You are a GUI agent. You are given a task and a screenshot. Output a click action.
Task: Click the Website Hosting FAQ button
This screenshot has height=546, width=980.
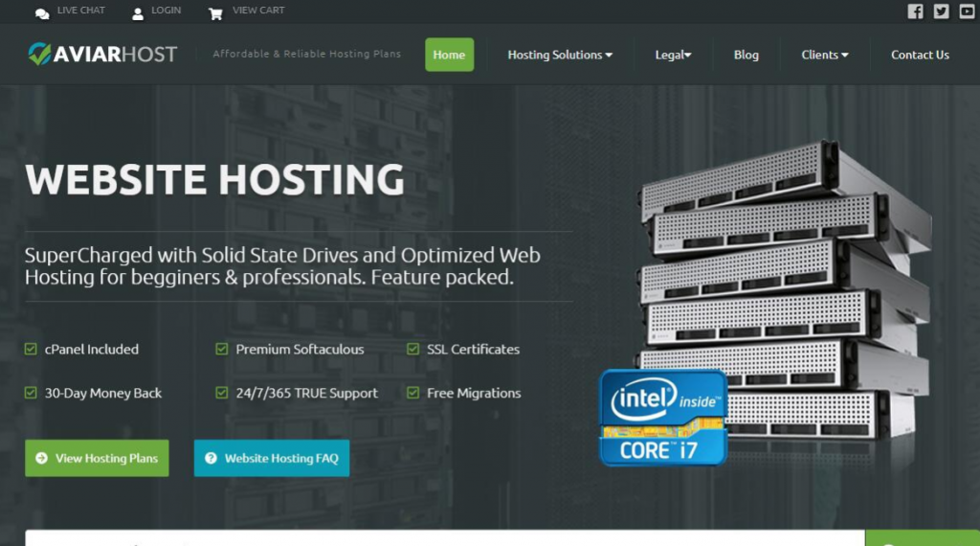(x=272, y=458)
